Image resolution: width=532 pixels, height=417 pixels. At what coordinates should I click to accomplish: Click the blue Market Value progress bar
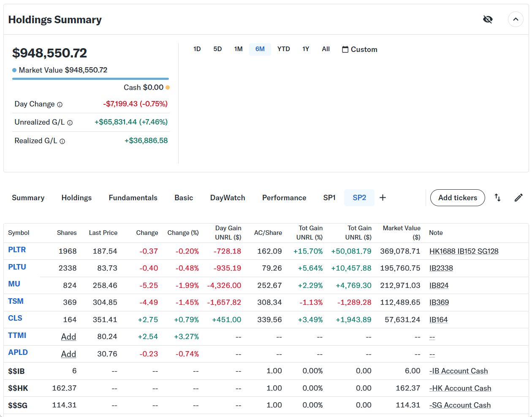coord(90,79)
